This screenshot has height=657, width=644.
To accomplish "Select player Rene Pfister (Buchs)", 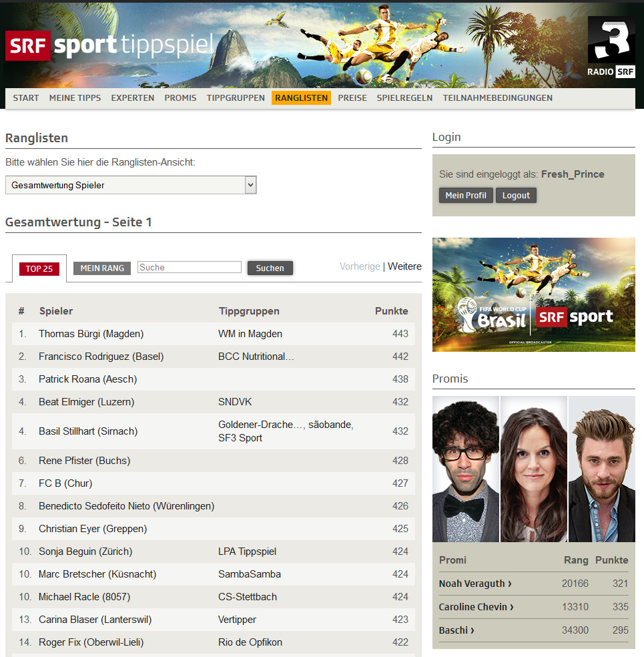I will pyautogui.click(x=85, y=461).
